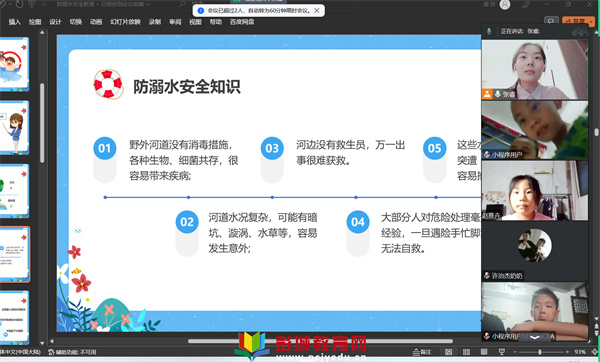
Task: Start slideshow from status bar icon
Action: 502,352
